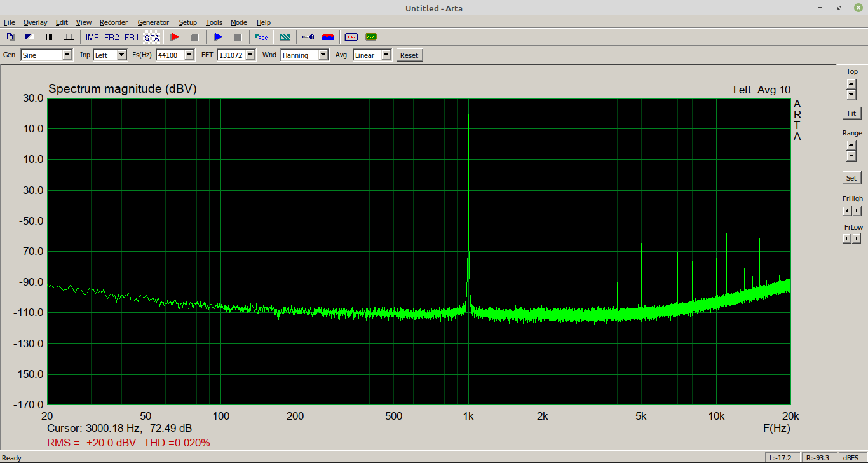Click the Top down arrow
Image resolution: width=868 pixels, height=463 pixels.
(851, 94)
